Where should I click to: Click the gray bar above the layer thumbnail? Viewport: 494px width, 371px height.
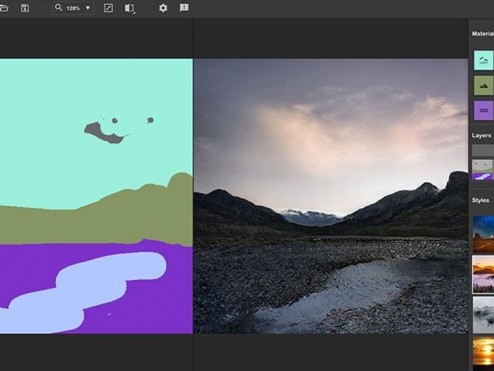(x=483, y=150)
